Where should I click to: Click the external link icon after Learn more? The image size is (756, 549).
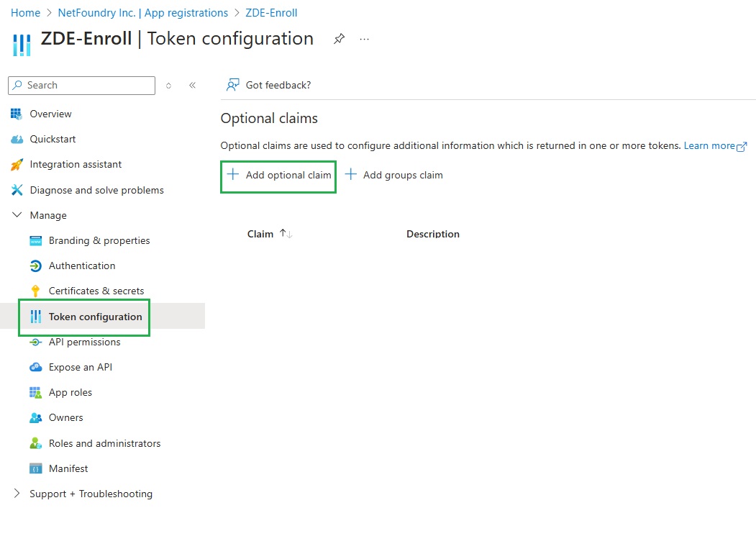point(742,146)
